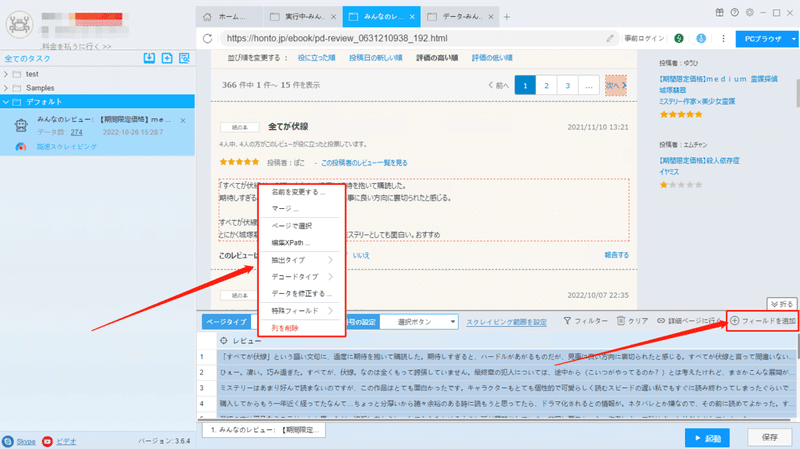Click 詳細ページに行く button

tap(689, 321)
